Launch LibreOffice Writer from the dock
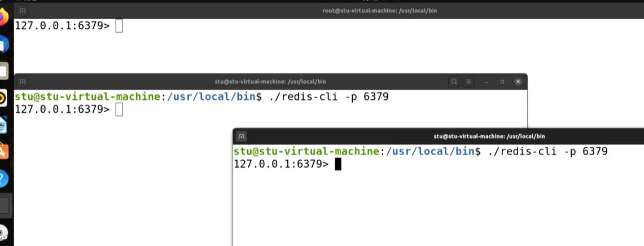The width and height of the screenshot is (644, 246). [3, 125]
